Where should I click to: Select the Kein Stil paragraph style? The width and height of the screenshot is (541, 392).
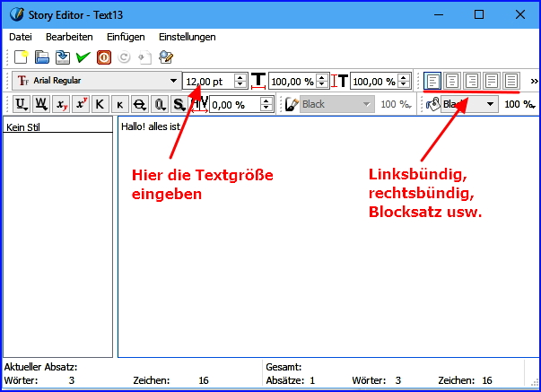58,127
